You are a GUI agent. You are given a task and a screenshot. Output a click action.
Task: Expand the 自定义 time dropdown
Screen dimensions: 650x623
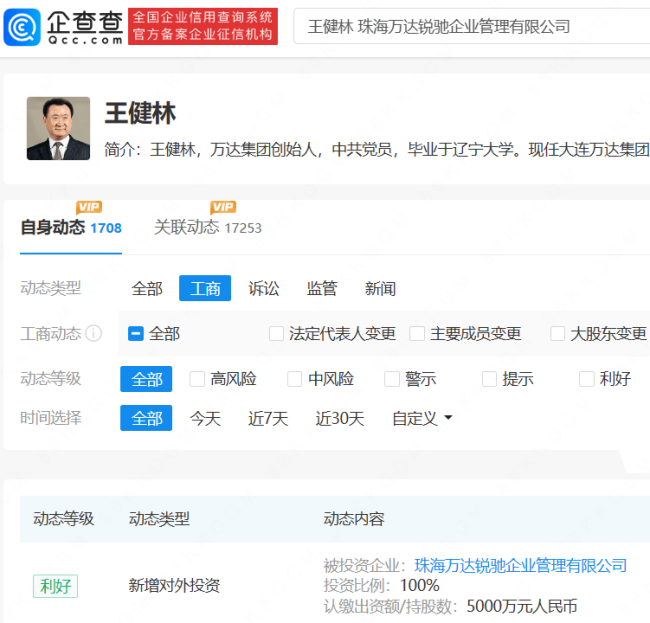point(422,418)
